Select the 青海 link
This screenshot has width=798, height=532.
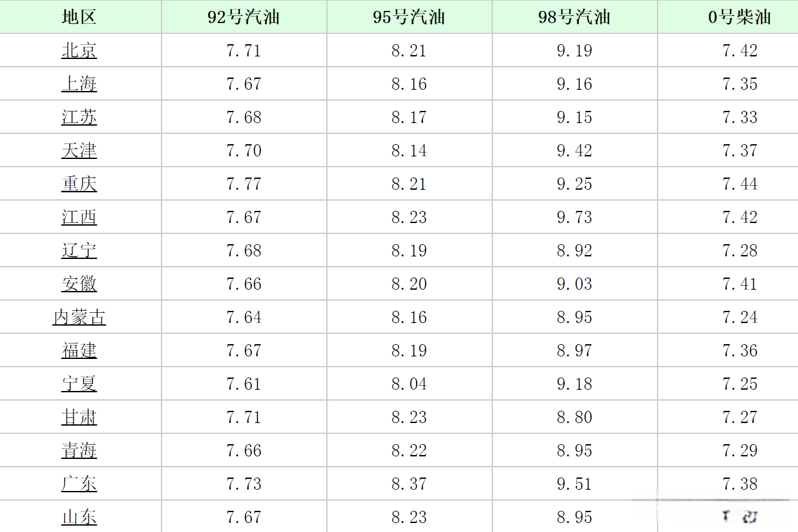79,451
